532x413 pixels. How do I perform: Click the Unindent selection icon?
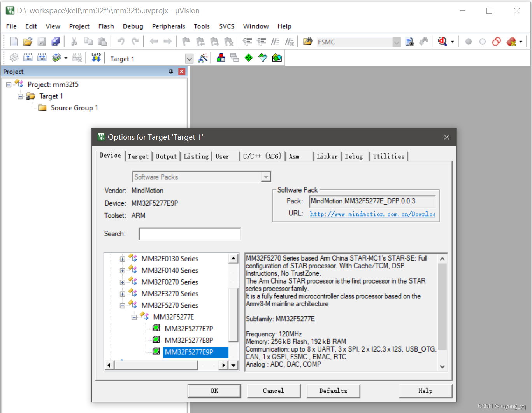[262, 41]
